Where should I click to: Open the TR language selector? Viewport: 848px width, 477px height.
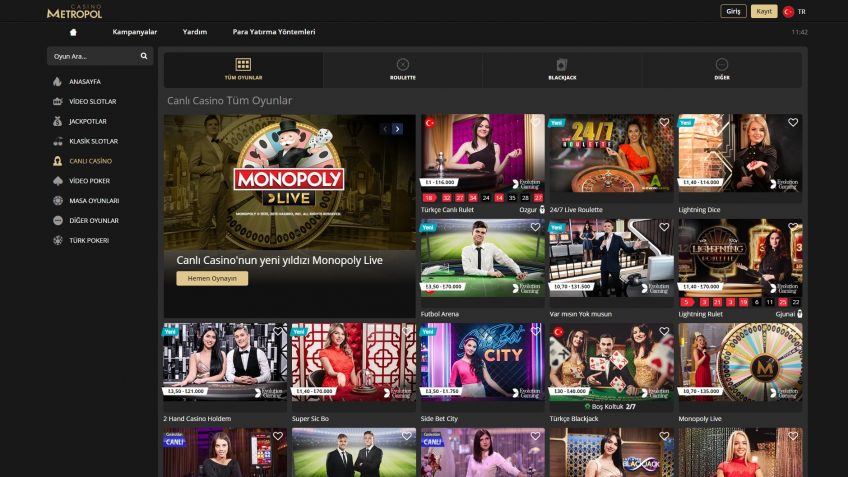coord(795,12)
